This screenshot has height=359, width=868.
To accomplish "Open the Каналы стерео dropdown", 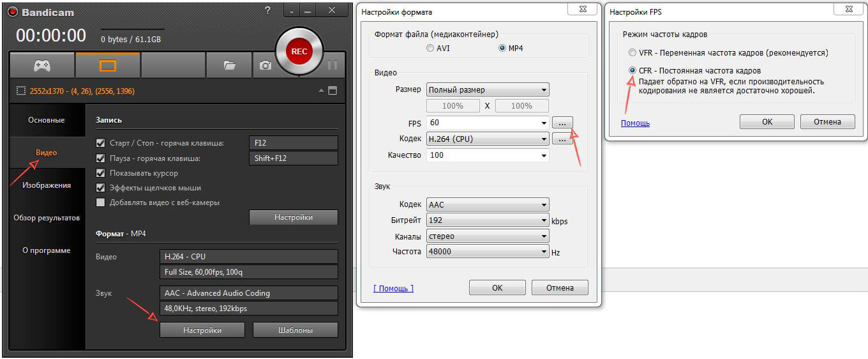I will coord(488,236).
